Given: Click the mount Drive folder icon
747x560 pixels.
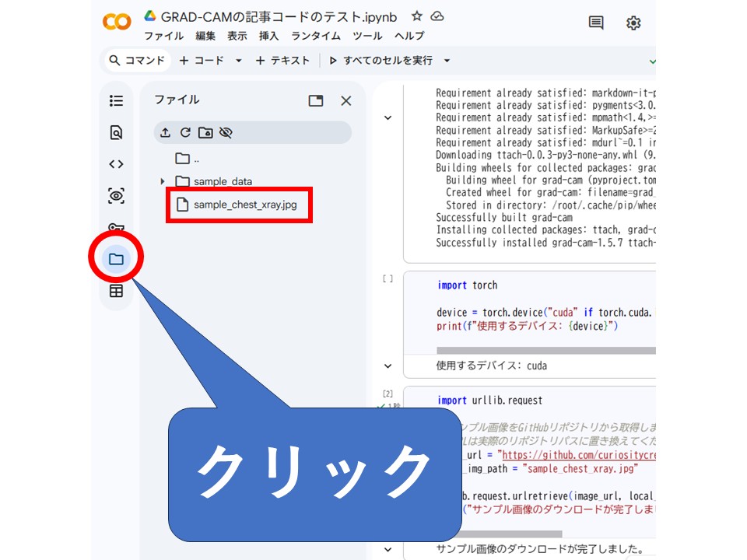Looking at the screenshot, I should [205, 132].
